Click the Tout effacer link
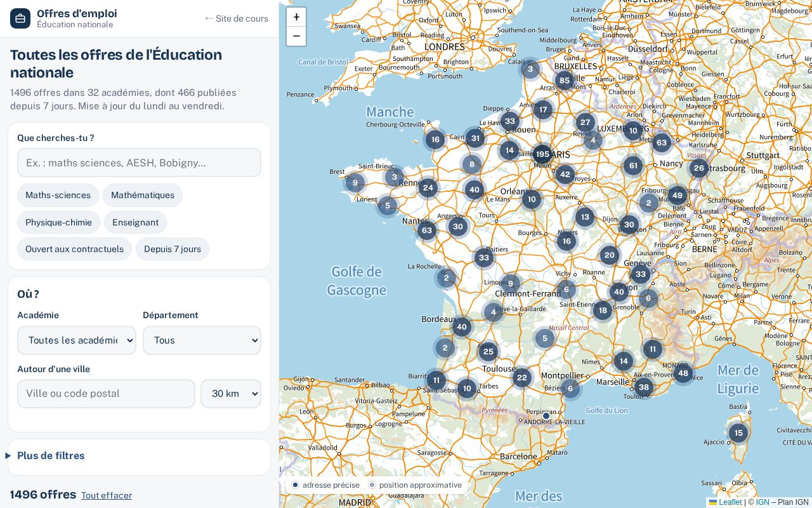 pos(107,495)
